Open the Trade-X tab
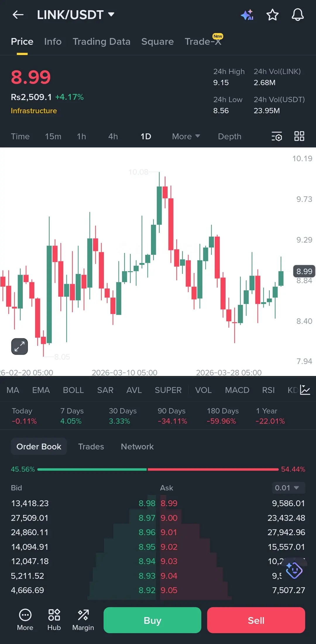The width and height of the screenshot is (316, 644). pyautogui.click(x=203, y=42)
